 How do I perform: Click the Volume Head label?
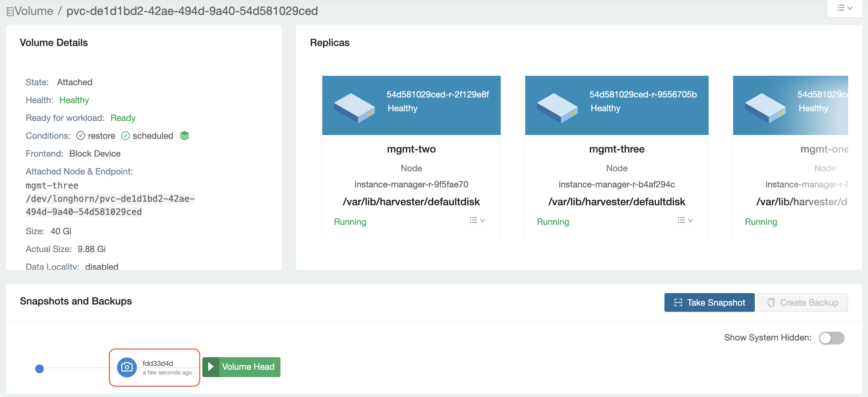point(248,367)
